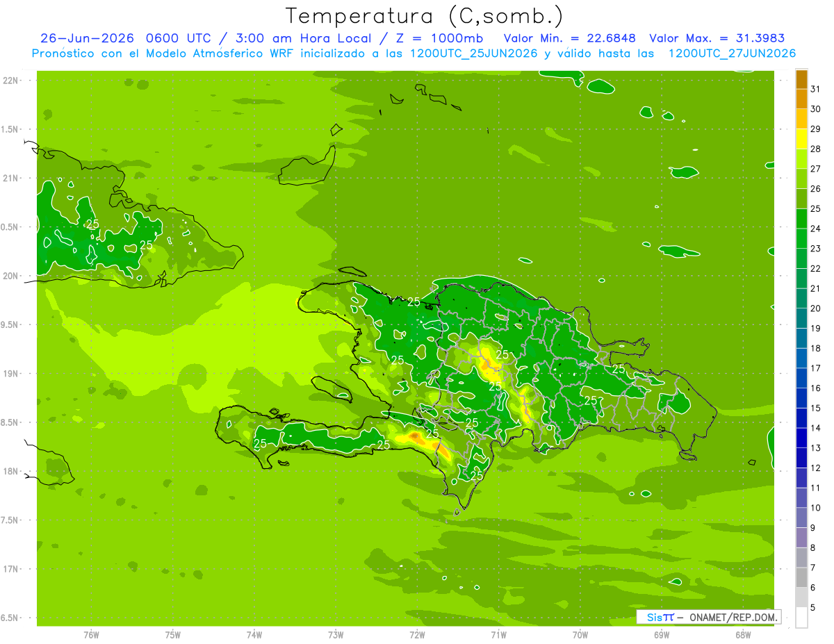Click the title 'Temperatura (C,somb.)'
Image resolution: width=834 pixels, height=644 pixels.
[425, 16]
